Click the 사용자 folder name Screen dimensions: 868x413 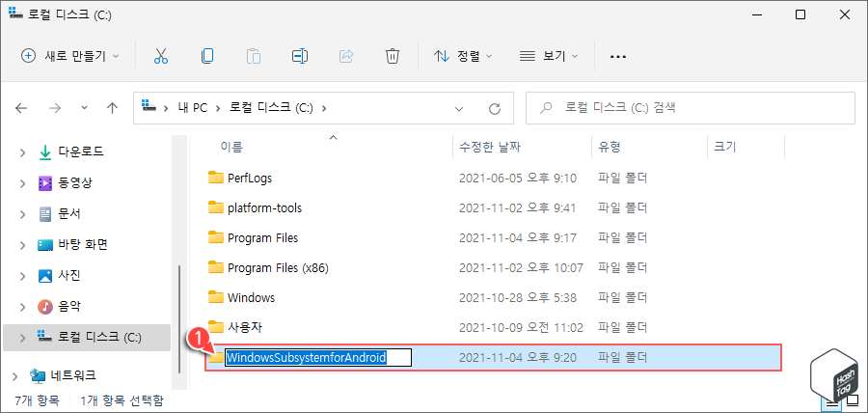tap(245, 328)
